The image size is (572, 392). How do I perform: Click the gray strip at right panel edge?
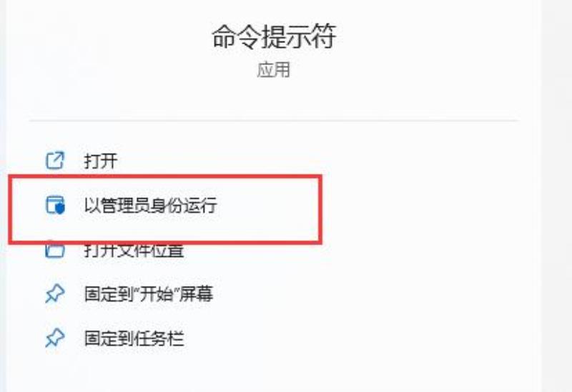point(557,196)
